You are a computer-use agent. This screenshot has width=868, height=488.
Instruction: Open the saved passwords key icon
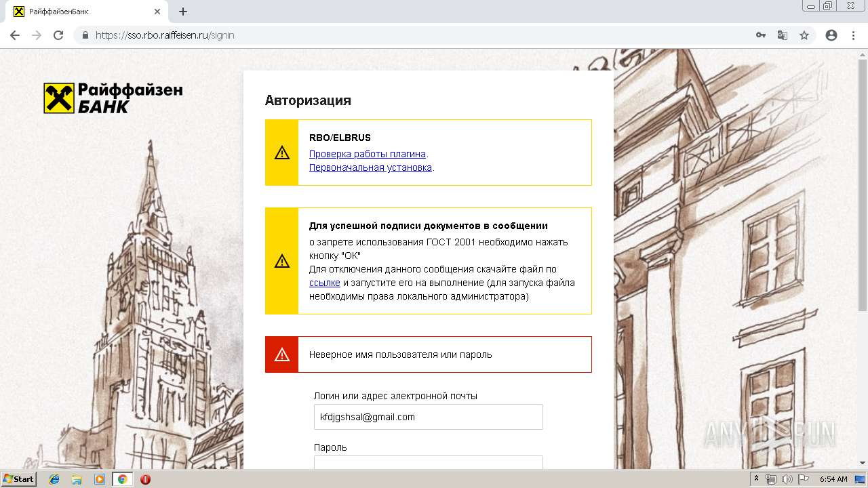point(761,35)
